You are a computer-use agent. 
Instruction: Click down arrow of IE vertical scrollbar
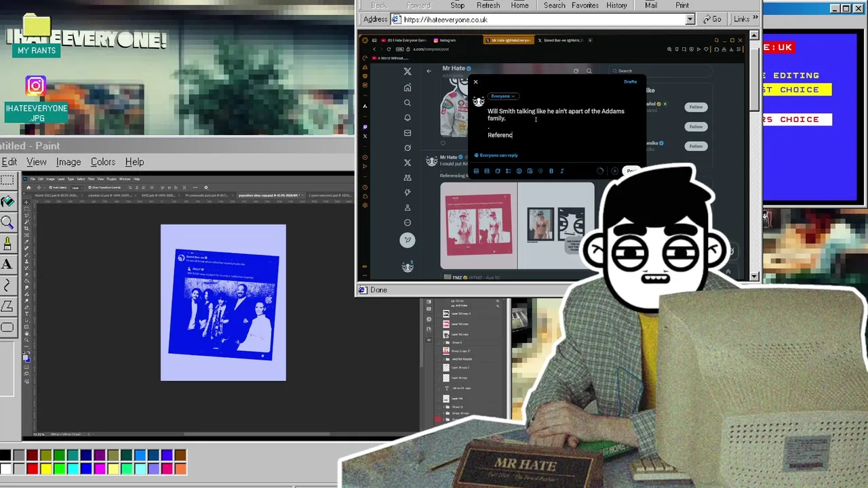(x=754, y=275)
